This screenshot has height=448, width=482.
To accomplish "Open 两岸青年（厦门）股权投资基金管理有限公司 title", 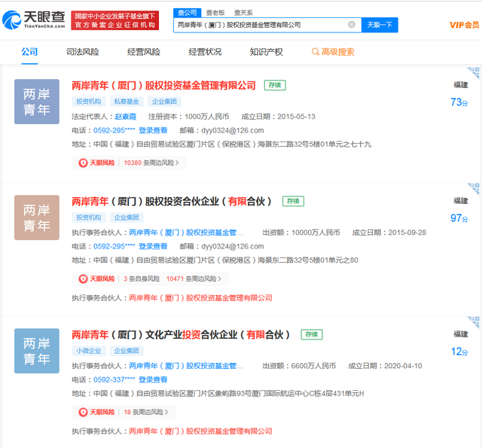I will [163, 85].
